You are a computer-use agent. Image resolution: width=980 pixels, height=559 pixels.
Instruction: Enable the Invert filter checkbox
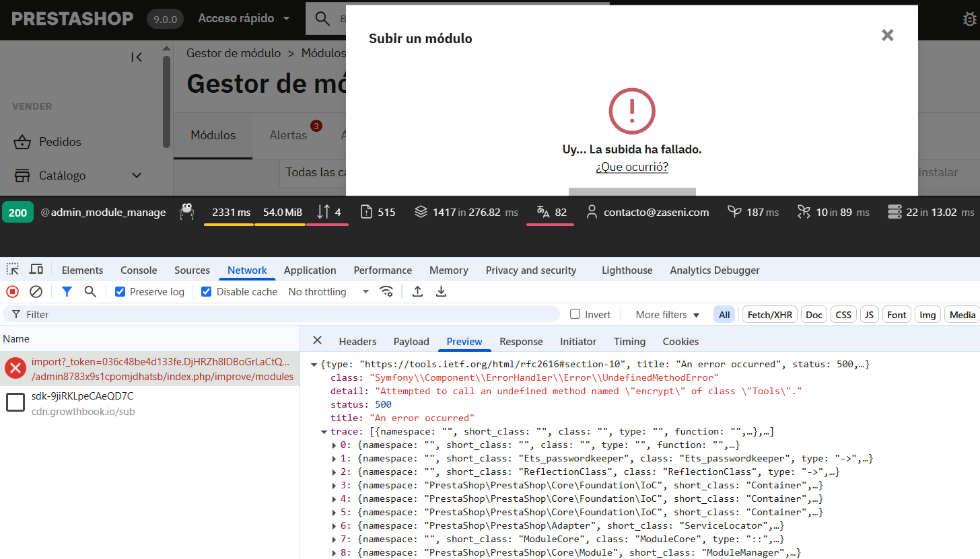click(575, 314)
